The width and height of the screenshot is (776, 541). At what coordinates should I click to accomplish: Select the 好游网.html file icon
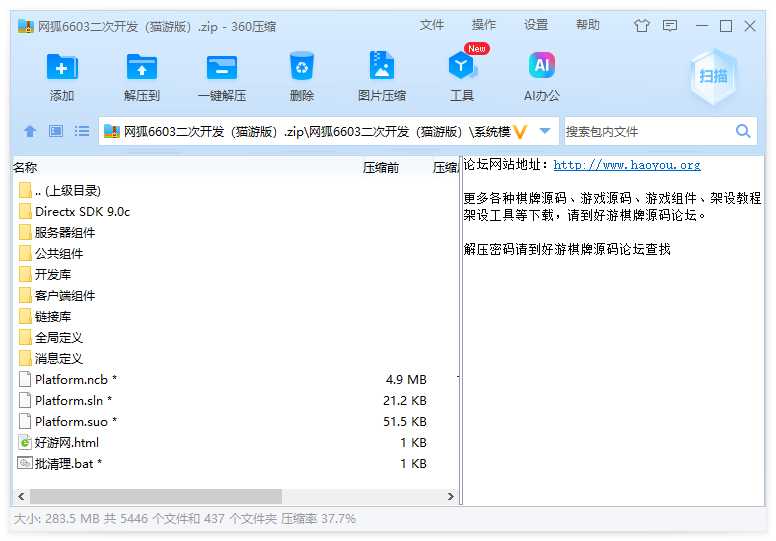click(x=25, y=442)
